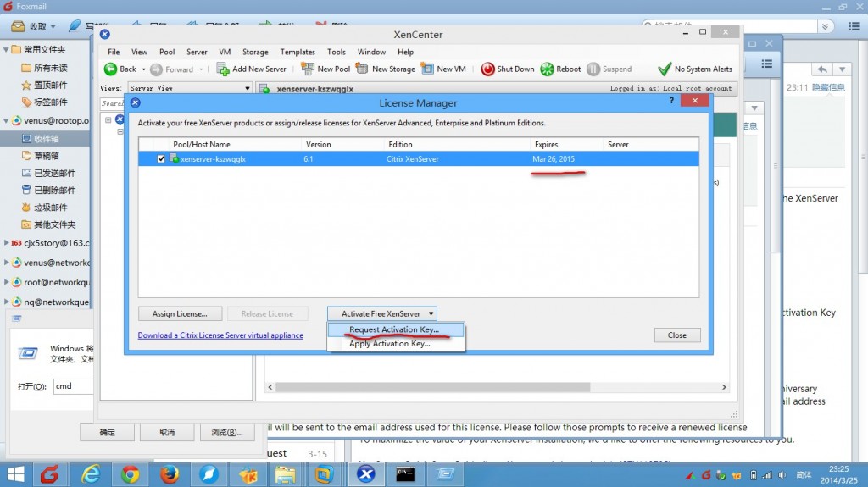Open the Storage menu
Image resolution: width=868 pixels, height=487 pixels.
coord(255,52)
